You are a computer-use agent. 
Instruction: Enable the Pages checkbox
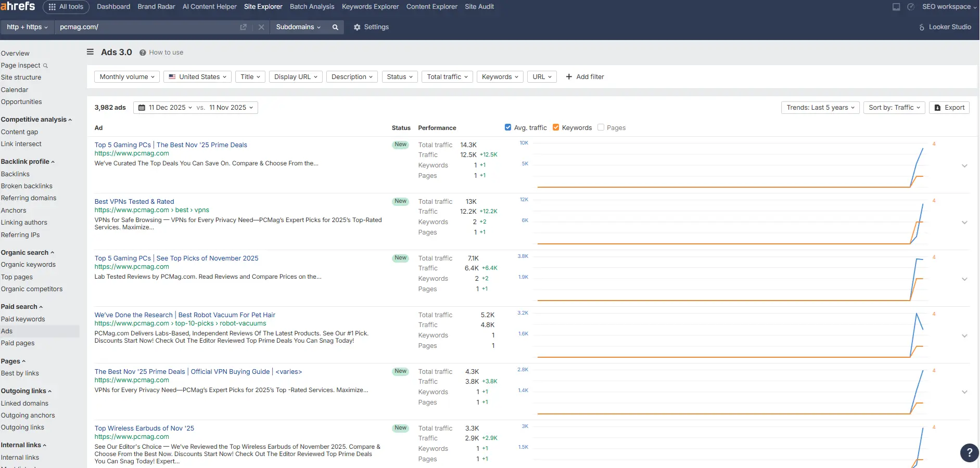pyautogui.click(x=601, y=127)
